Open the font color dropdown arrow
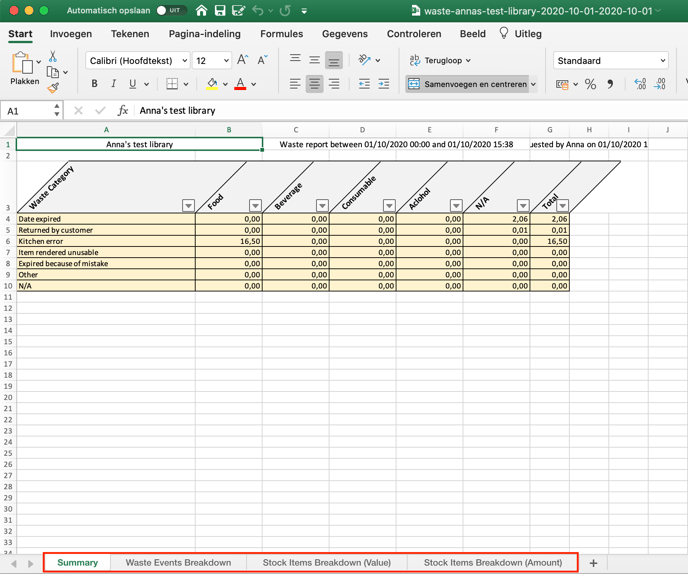 253,84
